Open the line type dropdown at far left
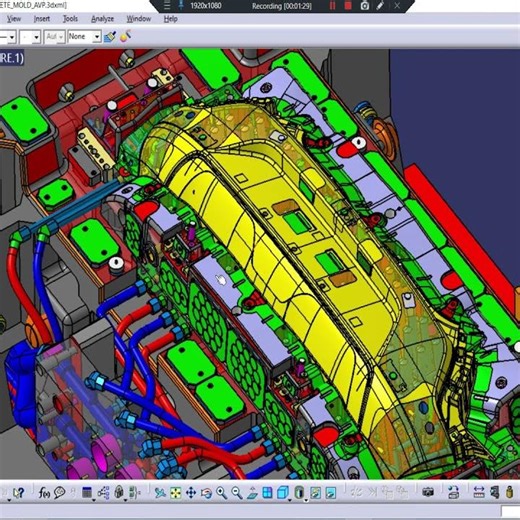This screenshot has width=520, height=520. click(11, 37)
